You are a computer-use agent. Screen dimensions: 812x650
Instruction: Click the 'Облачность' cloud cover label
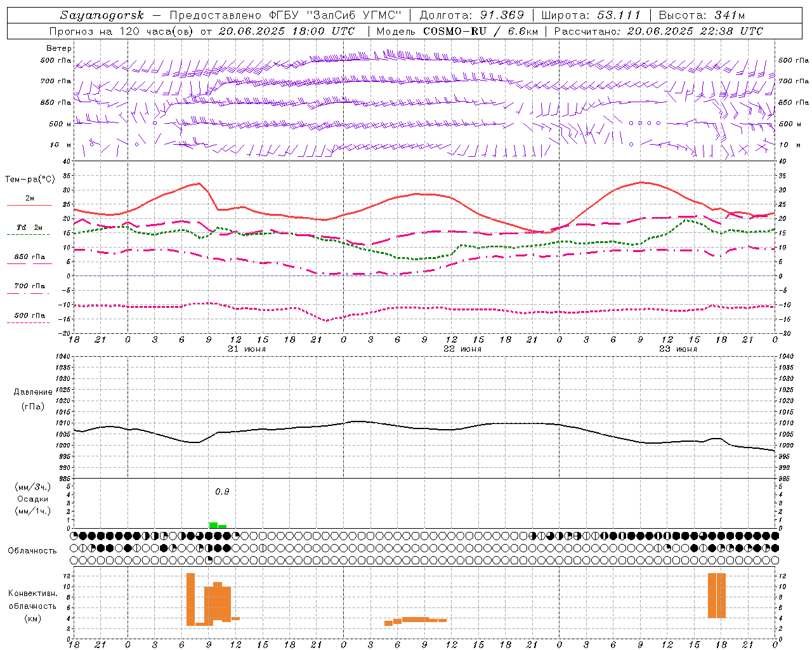coord(32,550)
